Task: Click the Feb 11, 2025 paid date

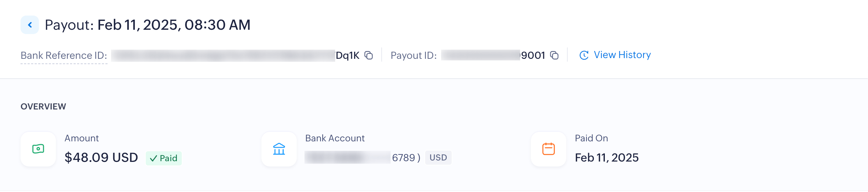Action: click(x=607, y=158)
